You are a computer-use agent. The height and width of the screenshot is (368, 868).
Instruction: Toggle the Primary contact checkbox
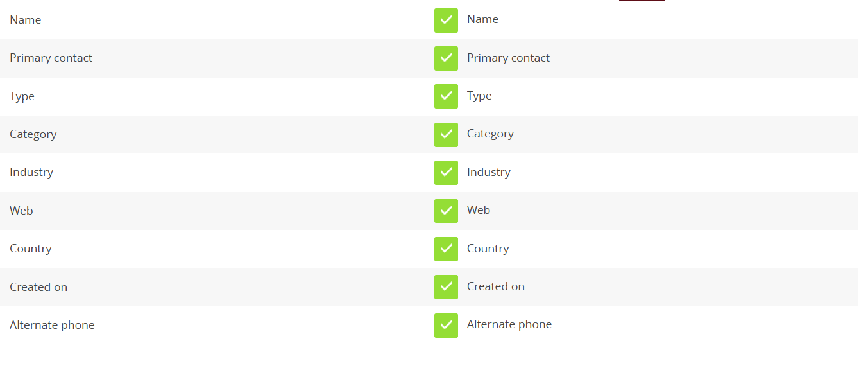click(x=446, y=58)
